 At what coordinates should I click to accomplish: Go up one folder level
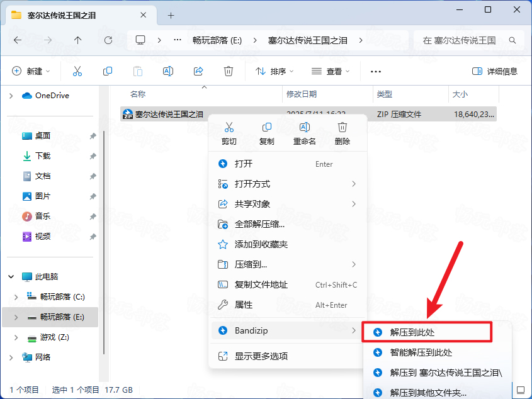coord(77,40)
